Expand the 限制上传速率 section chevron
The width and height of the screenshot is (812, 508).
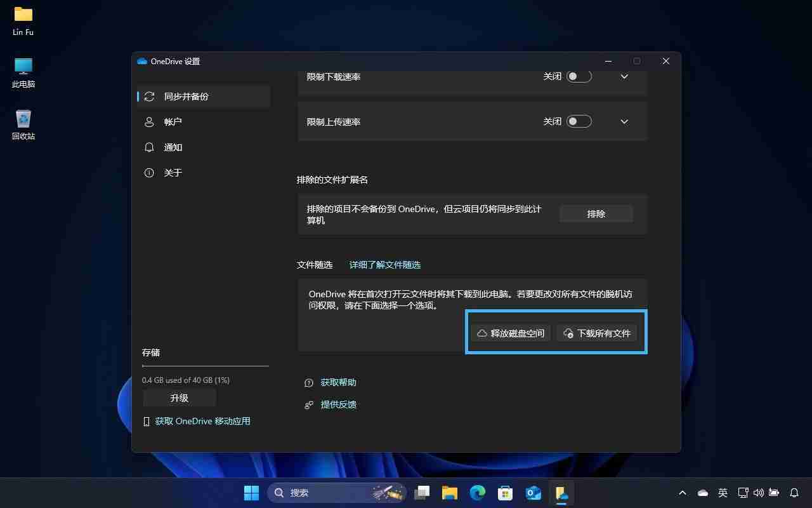[x=624, y=121]
